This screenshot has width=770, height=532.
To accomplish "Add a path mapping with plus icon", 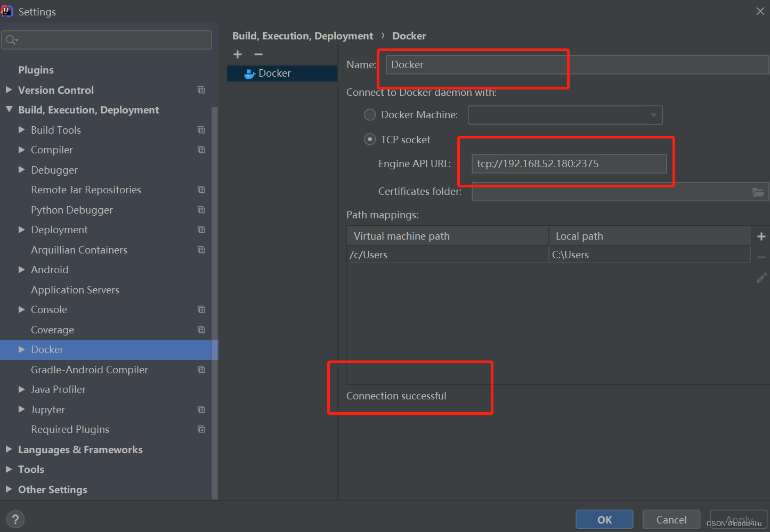I will 761,236.
